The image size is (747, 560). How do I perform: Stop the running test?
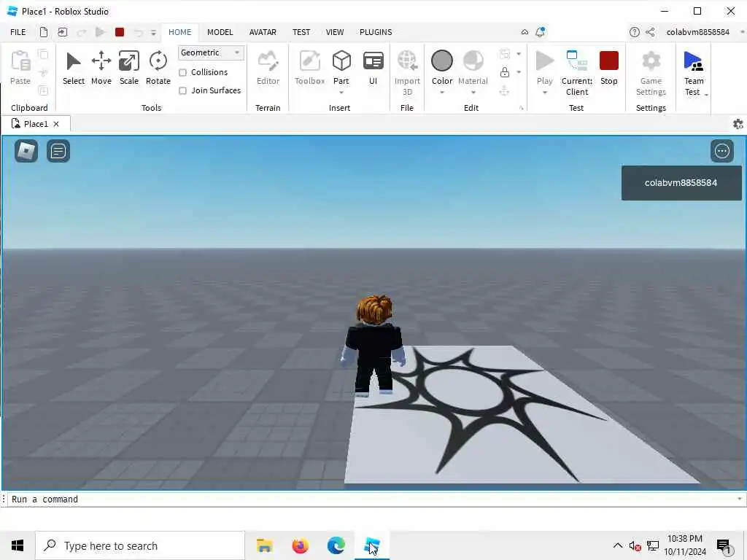609,68
